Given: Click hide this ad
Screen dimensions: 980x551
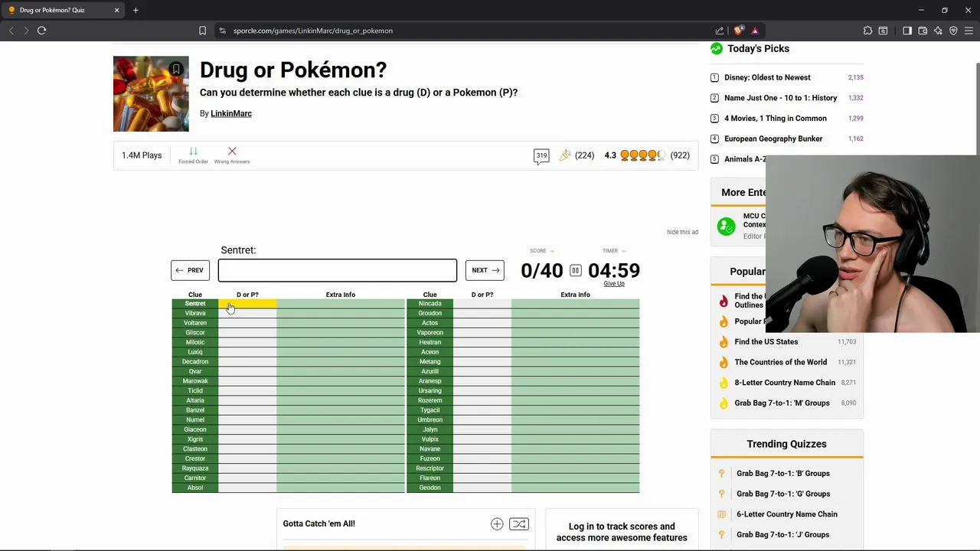Looking at the screenshot, I should (682, 232).
